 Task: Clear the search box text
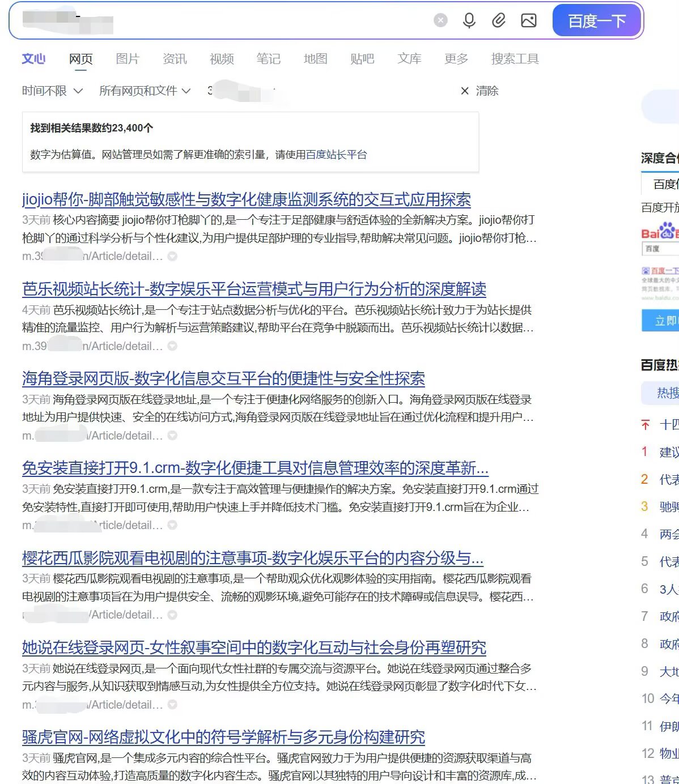[440, 21]
